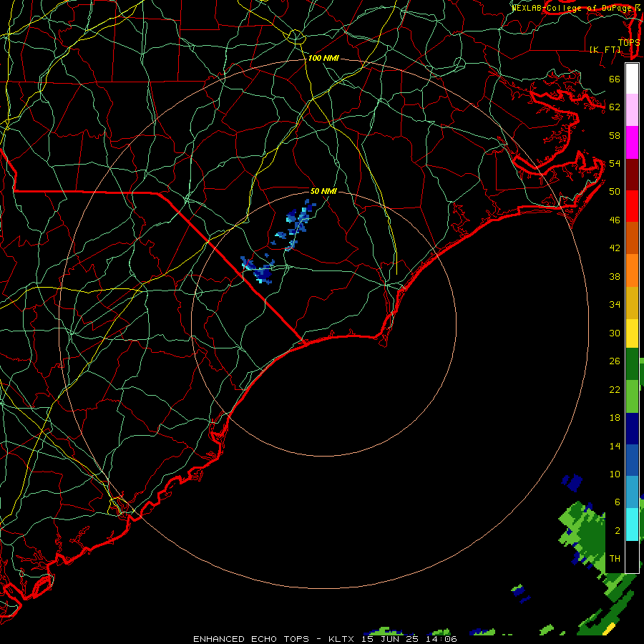Click the "15 JUN 25 14:06" timestamp
Screen dimensions: 644x644
point(409,639)
